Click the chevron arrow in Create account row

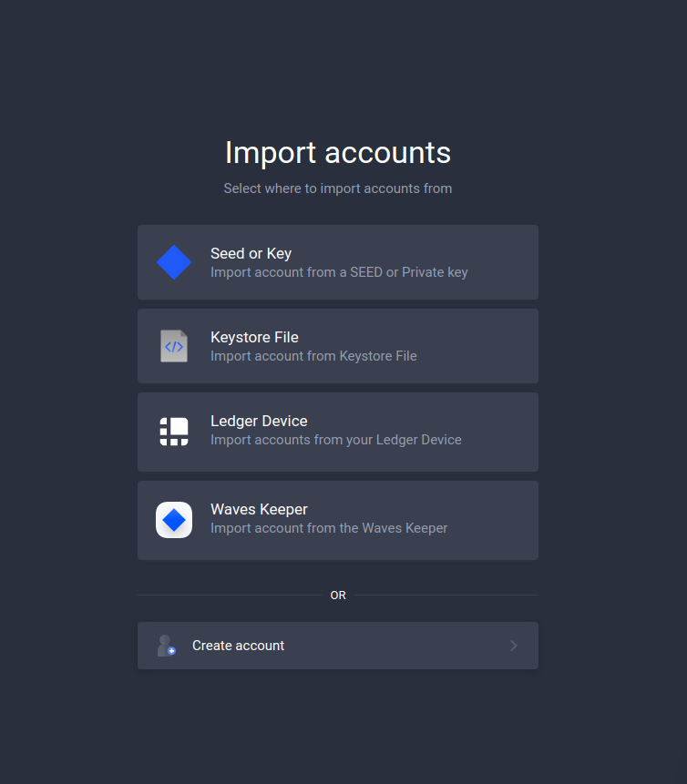(x=514, y=646)
